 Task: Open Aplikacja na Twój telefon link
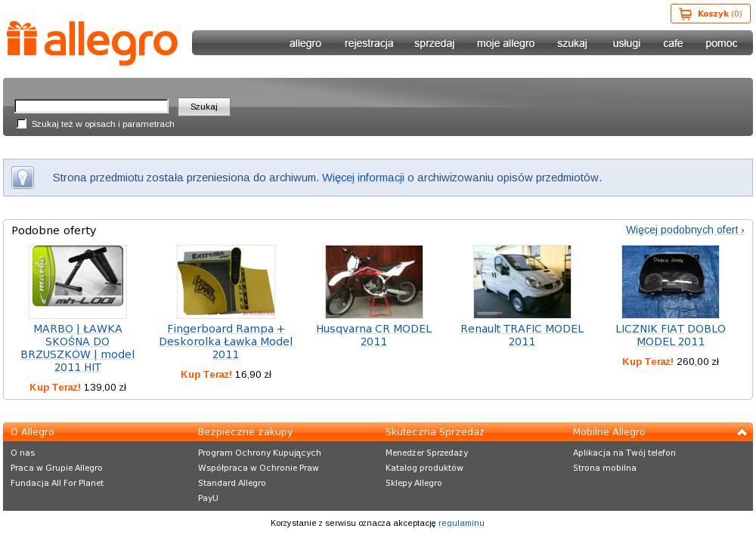pyautogui.click(x=624, y=453)
